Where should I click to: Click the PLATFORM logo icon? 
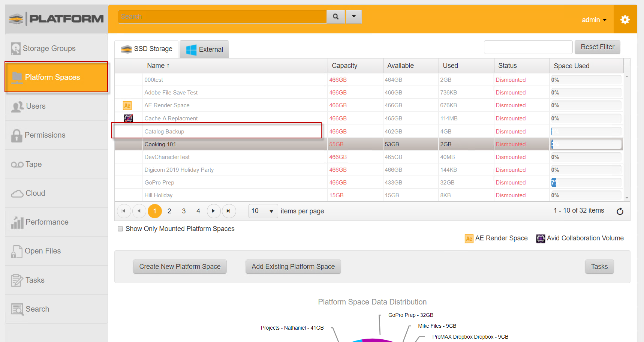tap(16, 18)
